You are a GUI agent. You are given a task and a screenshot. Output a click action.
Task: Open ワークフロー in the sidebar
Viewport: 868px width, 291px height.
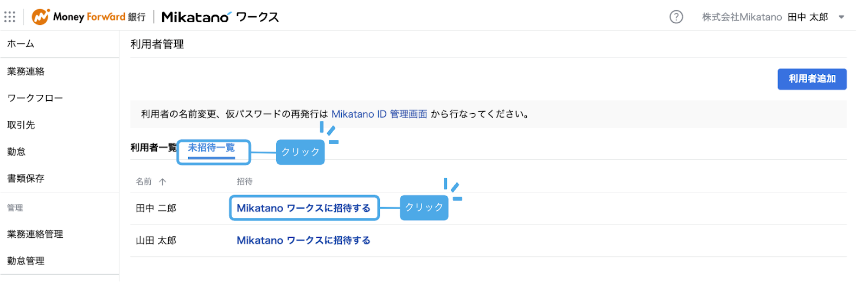click(x=35, y=98)
